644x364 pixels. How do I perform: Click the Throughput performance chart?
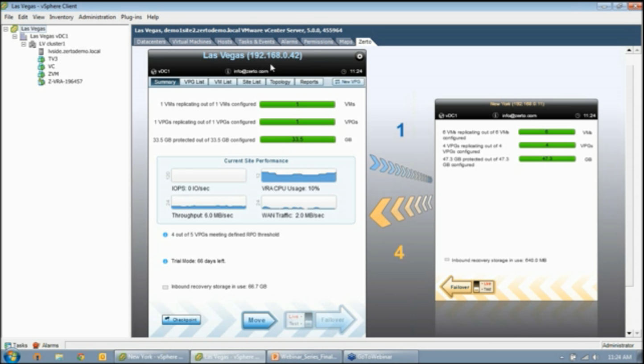point(209,203)
